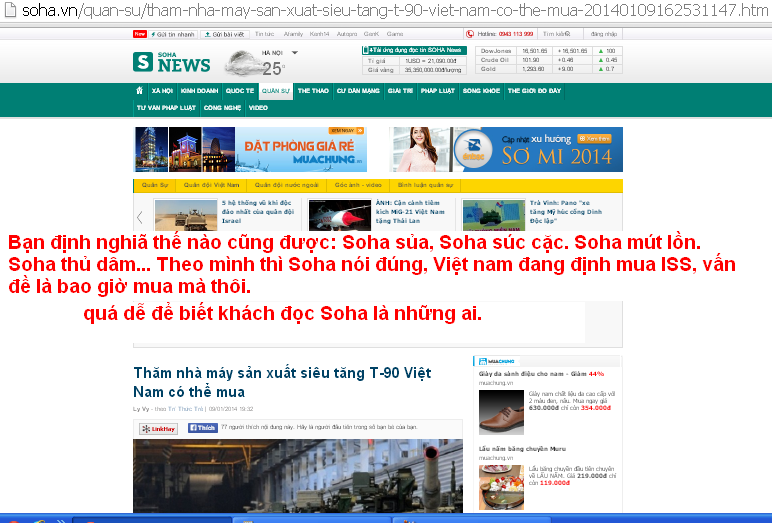Click the Tìm kiếm search field
This screenshot has width=772, height=523.
(556, 34)
